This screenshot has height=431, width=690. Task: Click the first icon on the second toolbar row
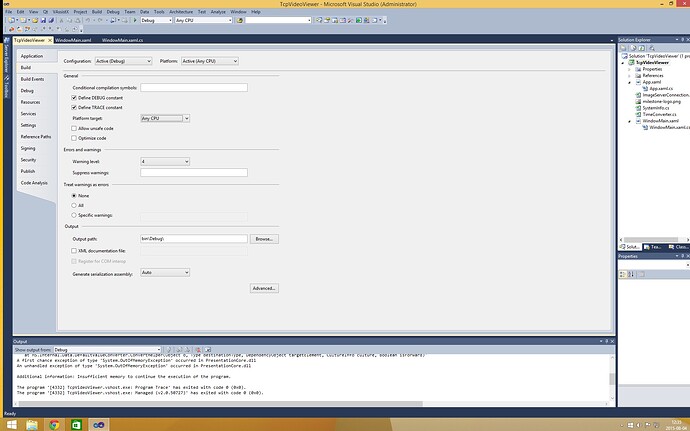point(11,29)
